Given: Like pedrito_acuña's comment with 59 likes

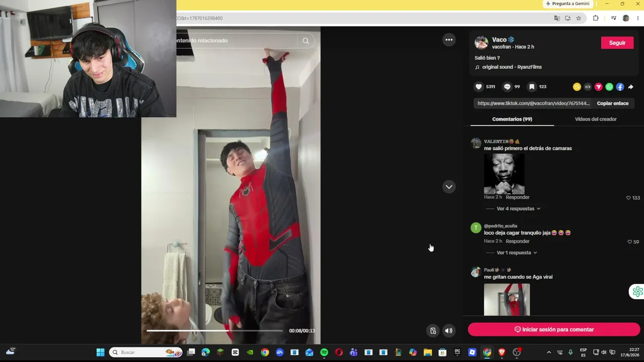Looking at the screenshot, I should click(x=629, y=242).
